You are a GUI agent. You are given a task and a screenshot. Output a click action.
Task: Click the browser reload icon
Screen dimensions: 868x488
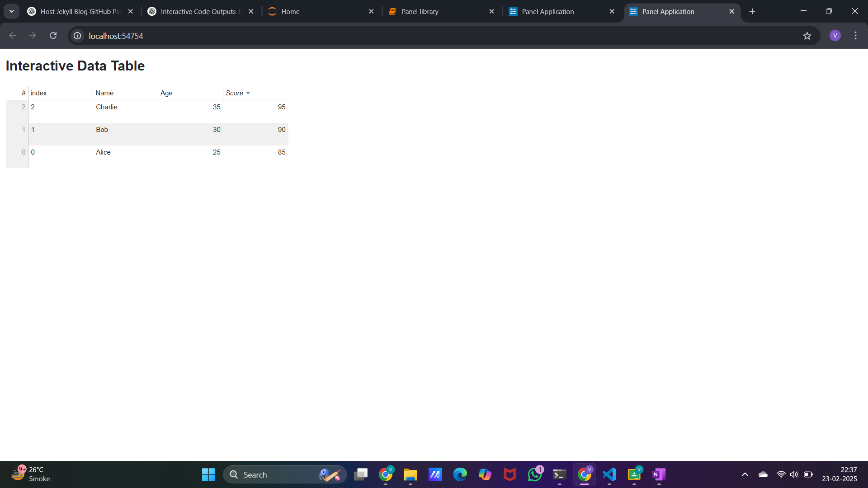coord(53,35)
